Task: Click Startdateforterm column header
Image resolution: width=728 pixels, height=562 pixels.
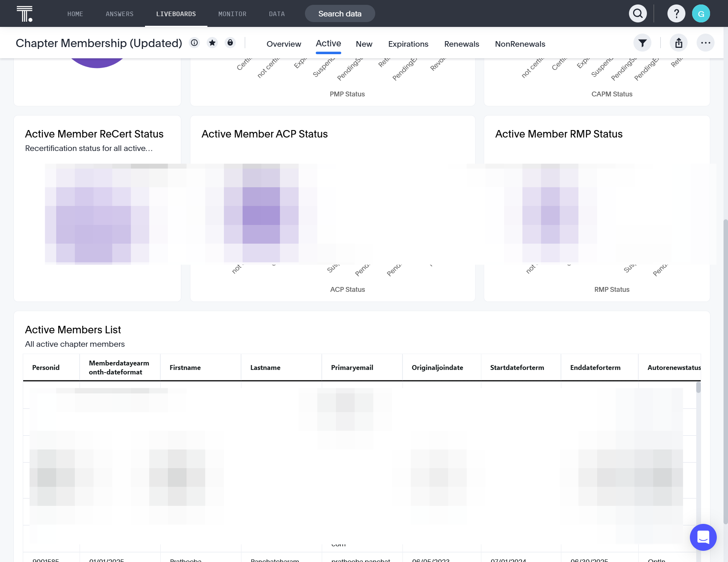Action: [x=521, y=367]
